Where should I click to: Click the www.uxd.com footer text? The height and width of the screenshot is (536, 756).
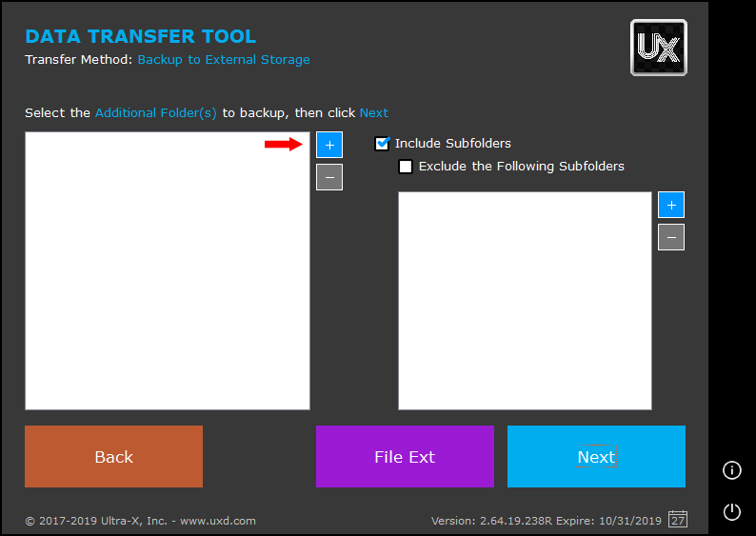click(x=218, y=521)
